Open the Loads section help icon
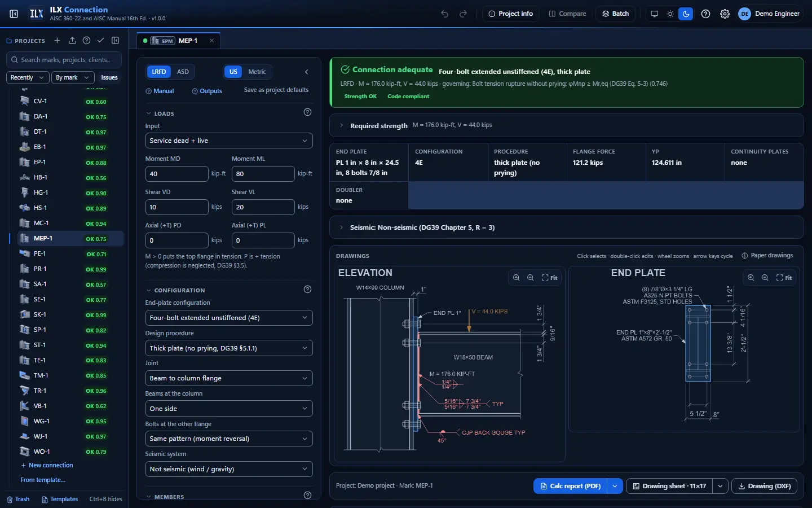 coord(307,112)
